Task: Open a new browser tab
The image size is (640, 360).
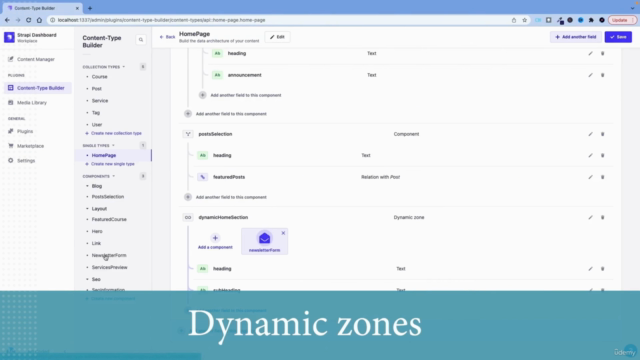Action: click(90, 8)
